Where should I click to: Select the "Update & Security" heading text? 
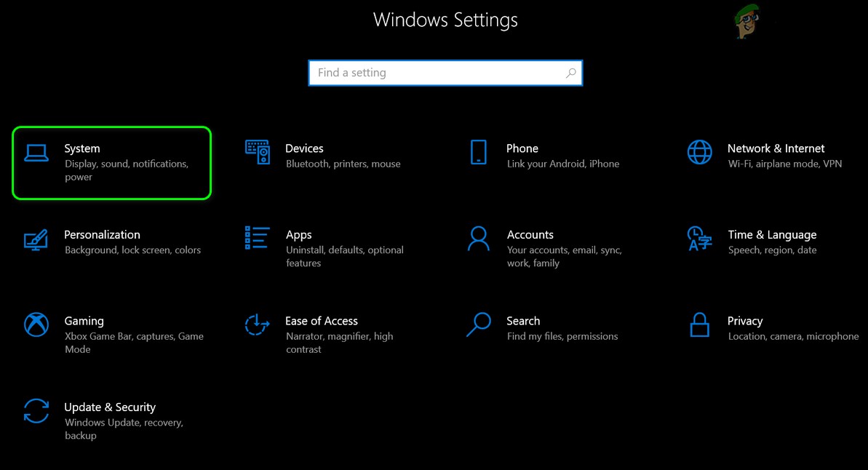pos(110,407)
